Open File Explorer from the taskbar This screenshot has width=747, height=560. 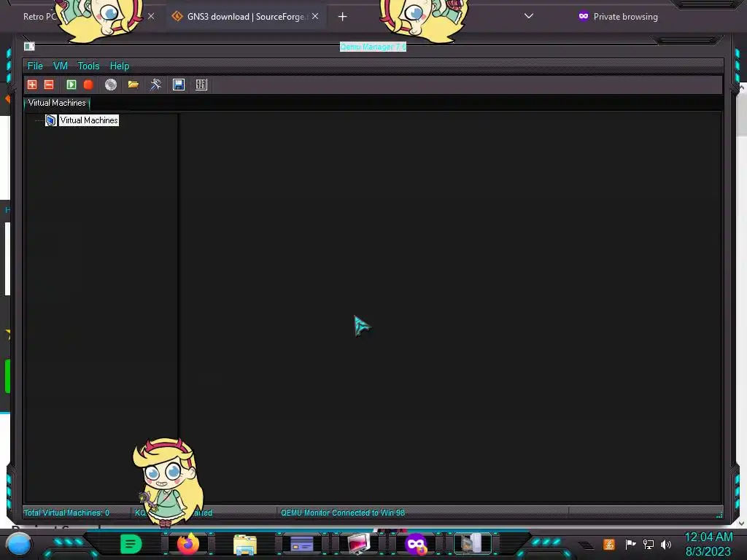(x=245, y=544)
